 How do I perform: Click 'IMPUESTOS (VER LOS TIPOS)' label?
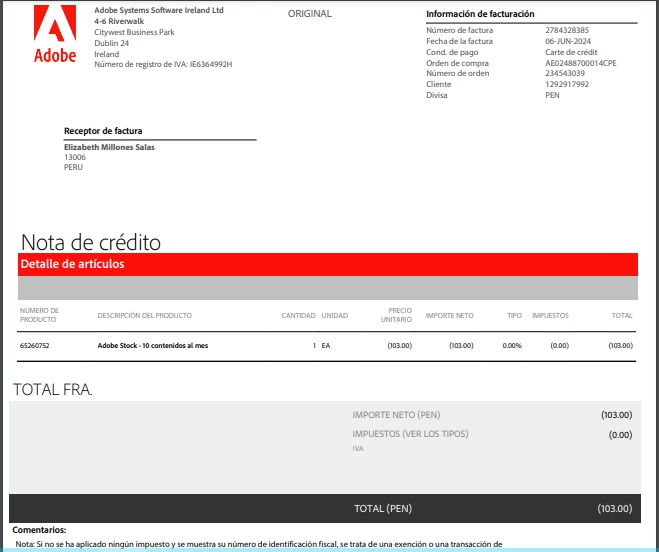pos(410,434)
